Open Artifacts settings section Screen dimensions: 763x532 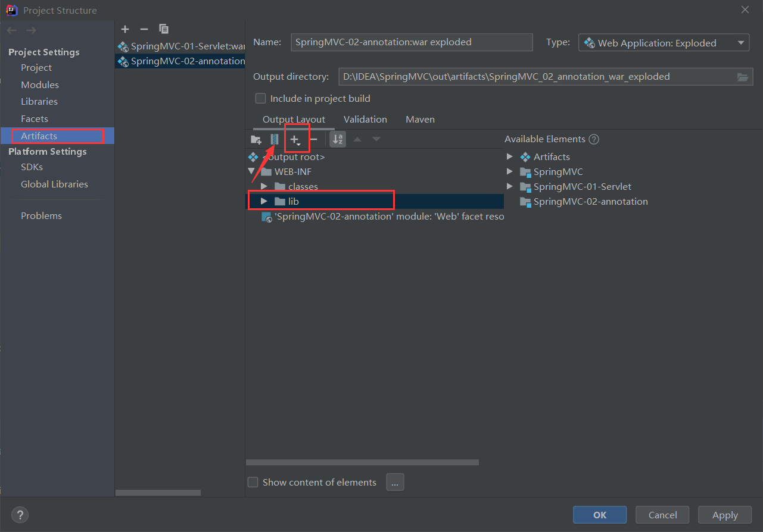click(39, 136)
